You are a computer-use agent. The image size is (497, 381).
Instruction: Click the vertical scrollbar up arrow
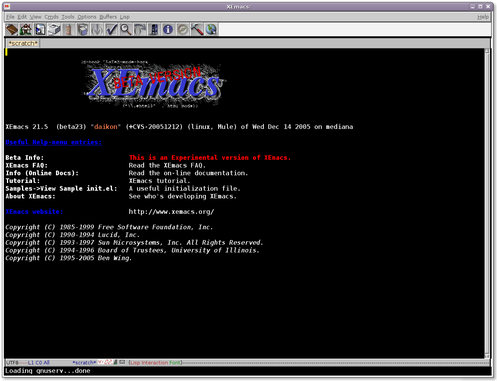(487, 51)
